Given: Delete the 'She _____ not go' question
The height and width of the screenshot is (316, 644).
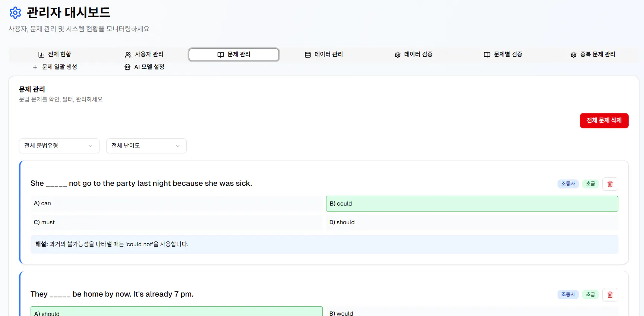Looking at the screenshot, I should click(610, 184).
